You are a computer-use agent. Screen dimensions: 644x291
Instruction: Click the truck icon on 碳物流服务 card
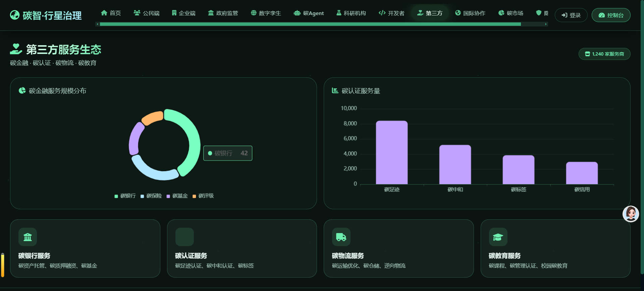[x=341, y=237]
